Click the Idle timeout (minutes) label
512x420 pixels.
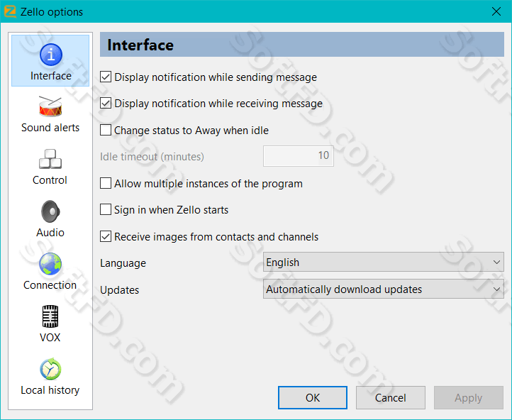(x=152, y=157)
